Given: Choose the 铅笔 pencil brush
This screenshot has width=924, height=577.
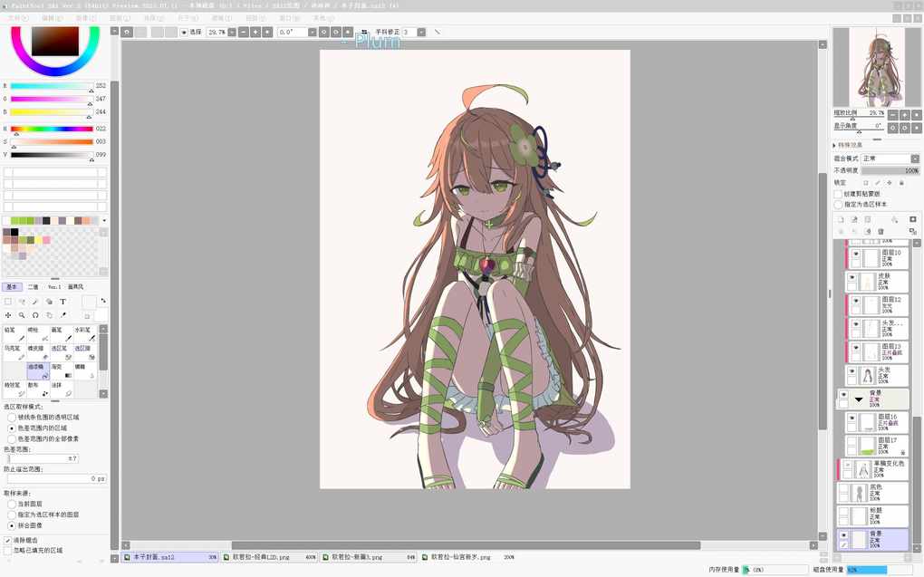Looking at the screenshot, I should pos(14,333).
